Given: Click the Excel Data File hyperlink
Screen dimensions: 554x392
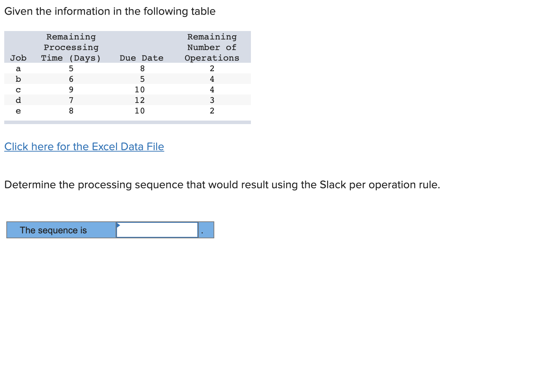Looking at the screenshot, I should 84,147.
